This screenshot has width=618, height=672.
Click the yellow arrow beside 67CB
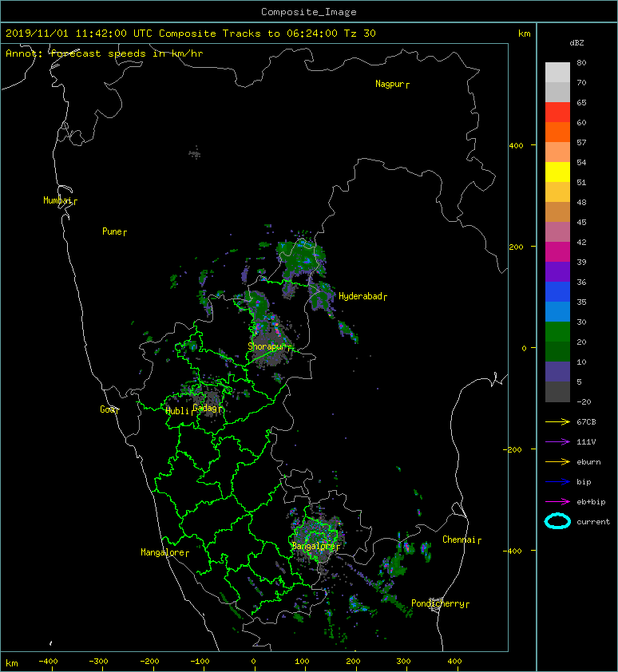click(557, 421)
